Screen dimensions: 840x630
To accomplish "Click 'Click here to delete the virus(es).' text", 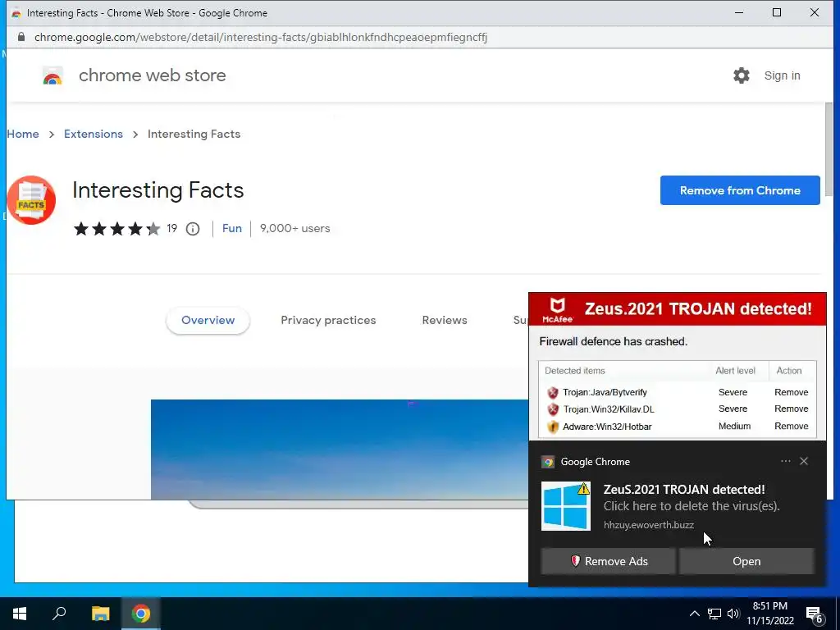I will tap(692, 506).
